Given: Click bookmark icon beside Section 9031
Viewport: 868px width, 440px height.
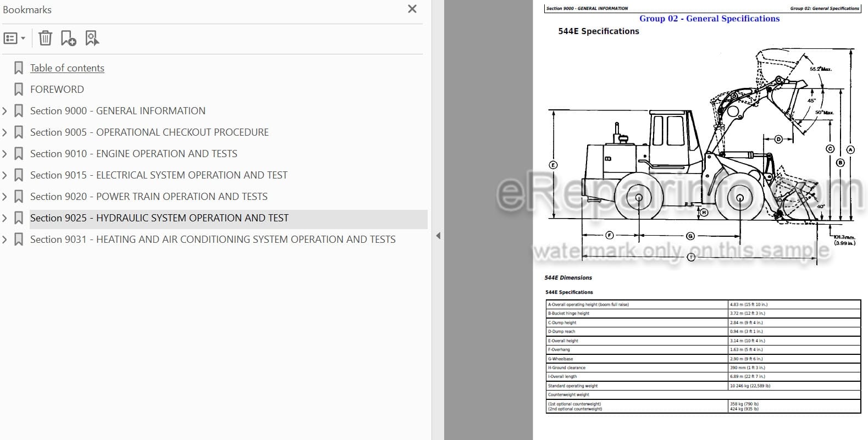Looking at the screenshot, I should (x=19, y=240).
